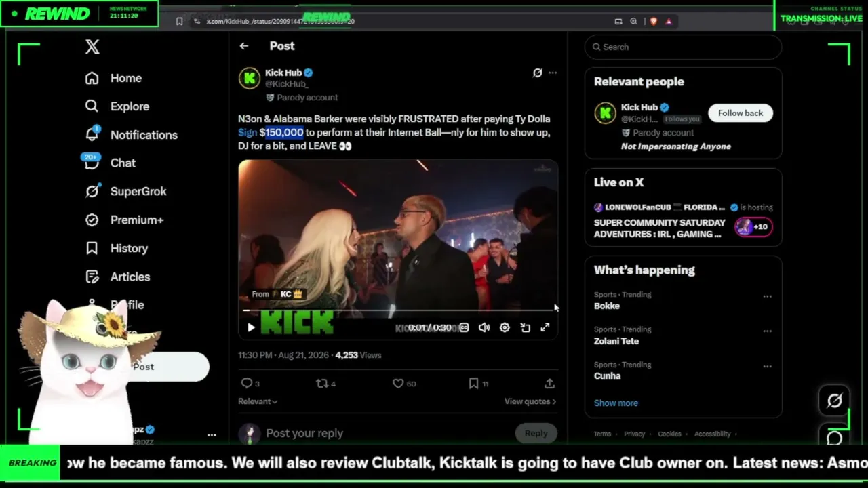Click the browser bookmark icon left of address bar

(179, 21)
